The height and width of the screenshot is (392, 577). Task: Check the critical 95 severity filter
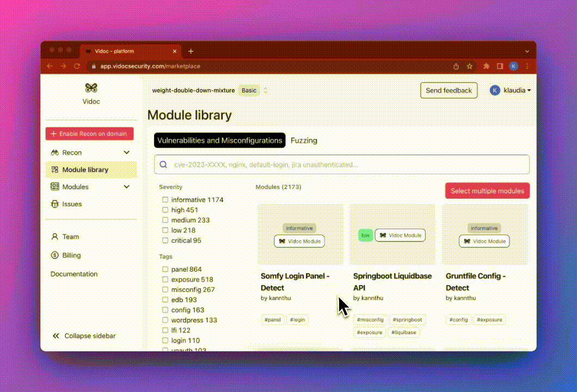click(x=165, y=240)
